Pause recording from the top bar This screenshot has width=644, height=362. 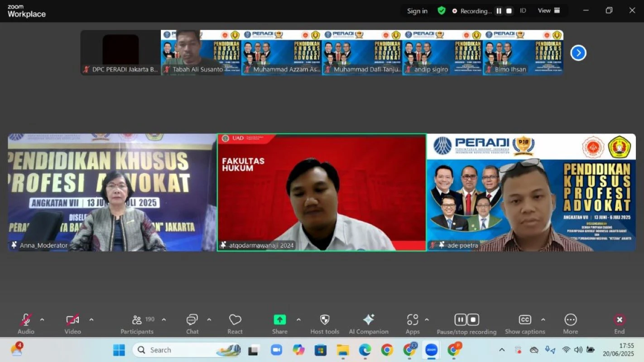499,11
